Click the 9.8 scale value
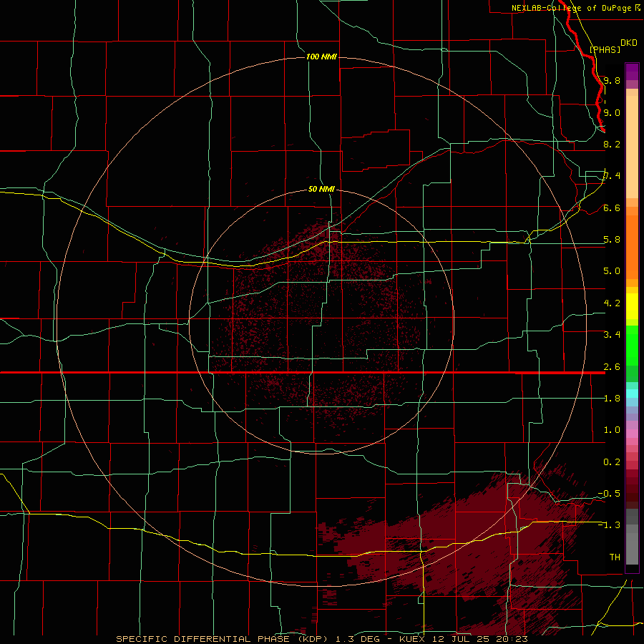Image resolution: width=644 pixels, height=644 pixels. [612, 80]
